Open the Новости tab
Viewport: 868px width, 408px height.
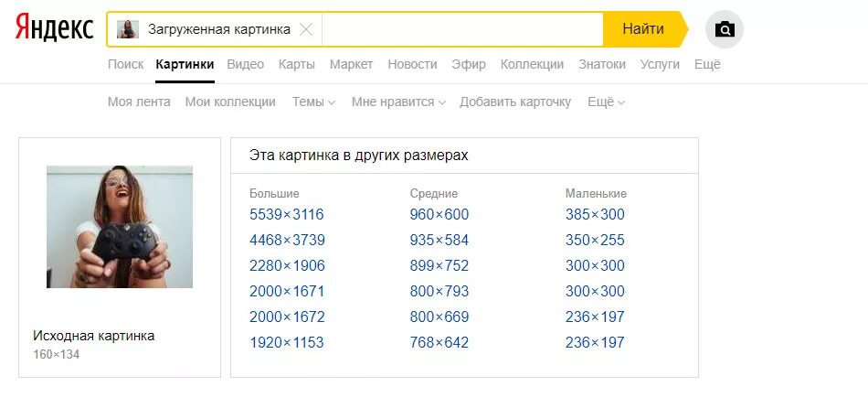(x=412, y=64)
